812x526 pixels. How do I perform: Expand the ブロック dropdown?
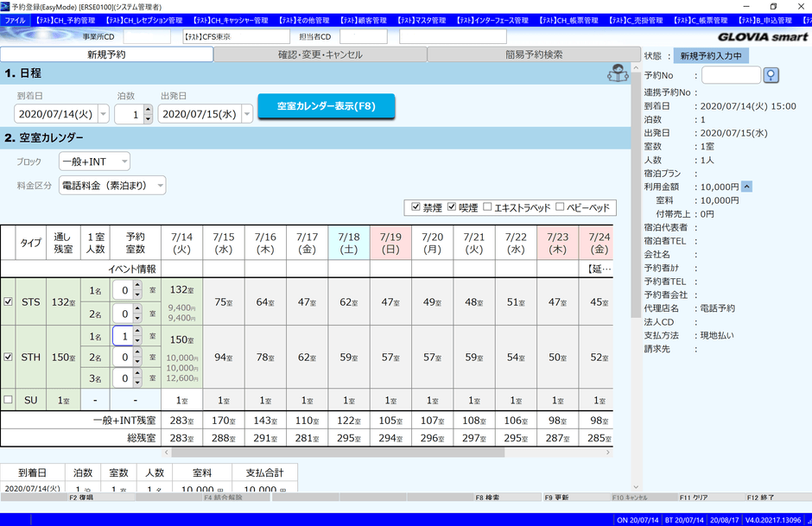(124, 162)
